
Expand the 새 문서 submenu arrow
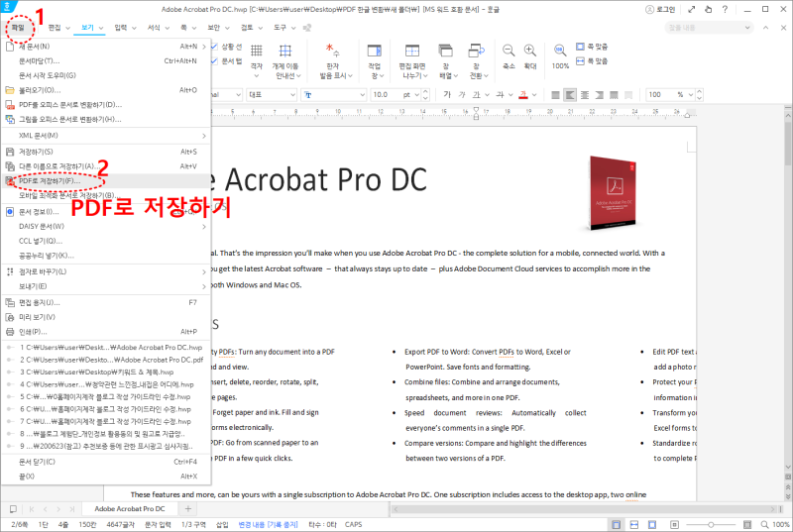pyautogui.click(x=204, y=47)
